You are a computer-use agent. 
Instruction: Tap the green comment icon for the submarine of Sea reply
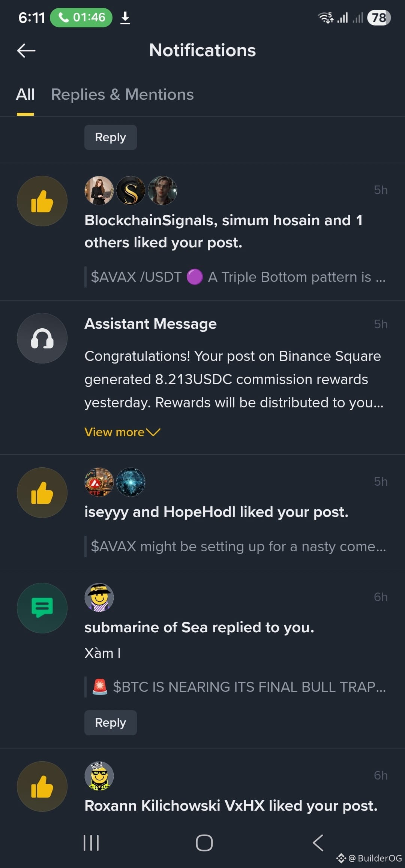[x=42, y=608]
